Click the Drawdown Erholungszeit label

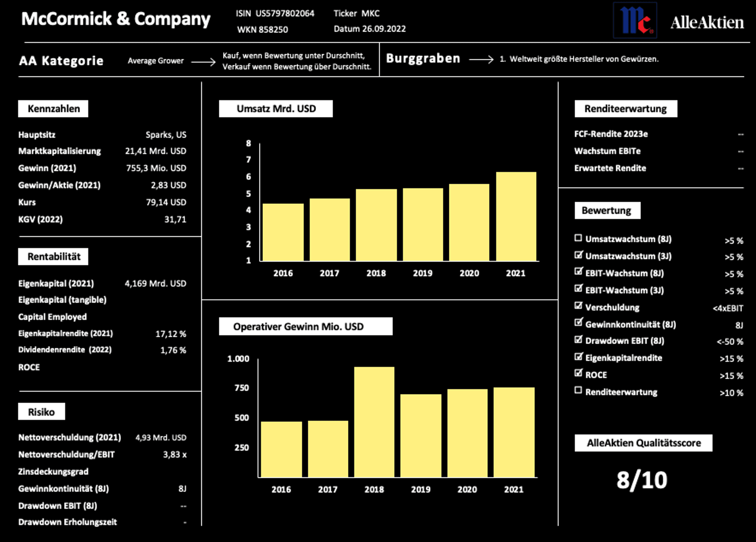coord(67,522)
